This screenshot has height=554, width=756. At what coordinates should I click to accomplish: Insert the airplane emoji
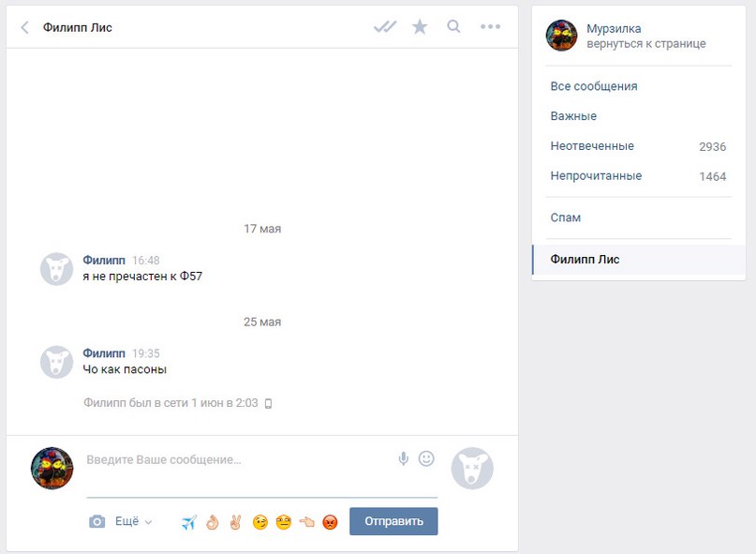(189, 522)
